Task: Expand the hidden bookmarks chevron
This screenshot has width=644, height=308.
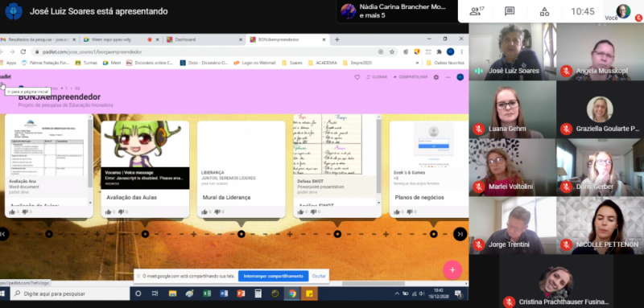Action: tap(417, 63)
